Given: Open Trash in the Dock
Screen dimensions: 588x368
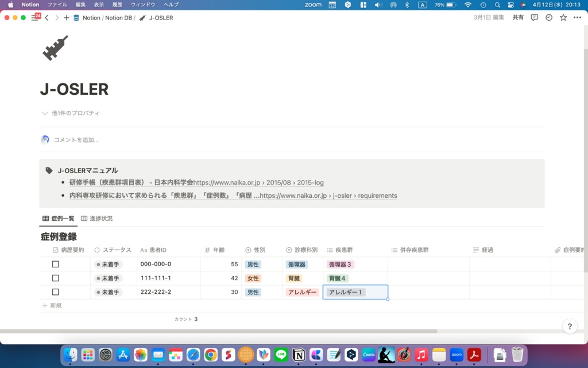Looking at the screenshot, I should pos(517,354).
